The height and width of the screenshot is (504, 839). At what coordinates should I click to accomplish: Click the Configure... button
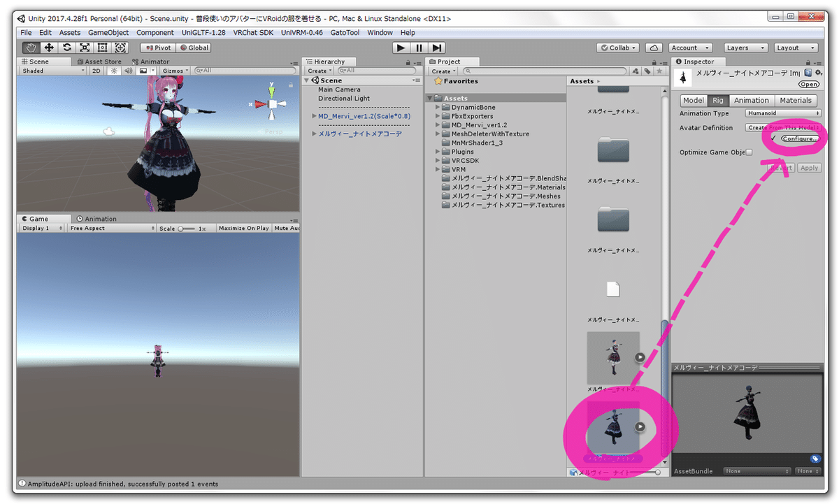coord(799,139)
